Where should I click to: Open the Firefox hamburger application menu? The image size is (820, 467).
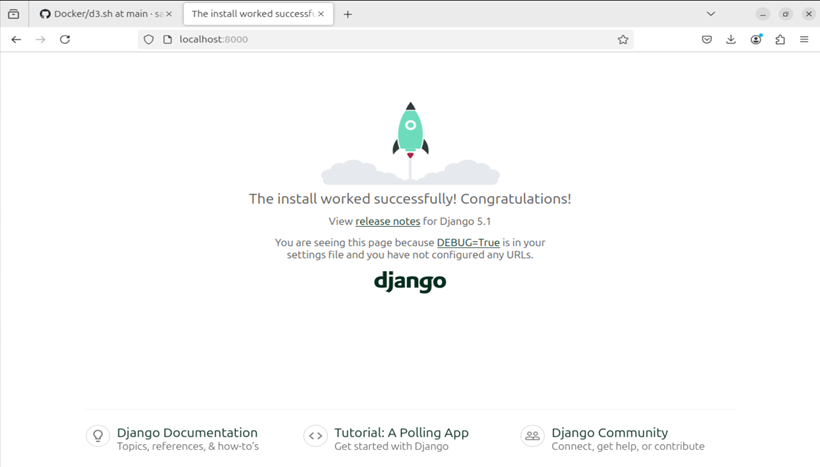pyautogui.click(x=804, y=39)
